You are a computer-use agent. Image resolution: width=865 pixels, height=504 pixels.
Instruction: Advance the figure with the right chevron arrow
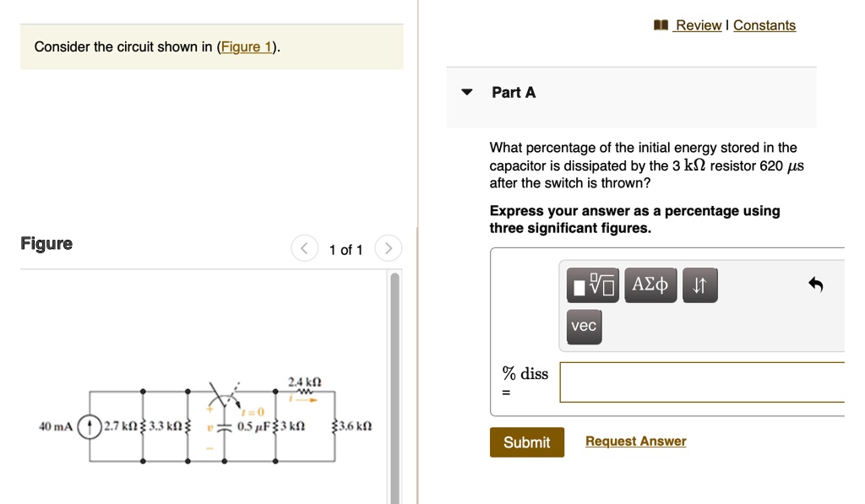pos(388,248)
